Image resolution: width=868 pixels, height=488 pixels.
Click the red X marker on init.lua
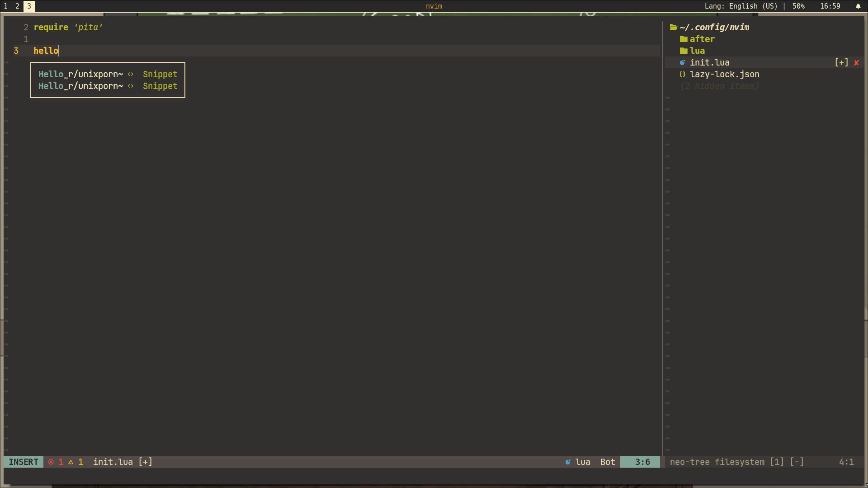pyautogui.click(x=856, y=63)
